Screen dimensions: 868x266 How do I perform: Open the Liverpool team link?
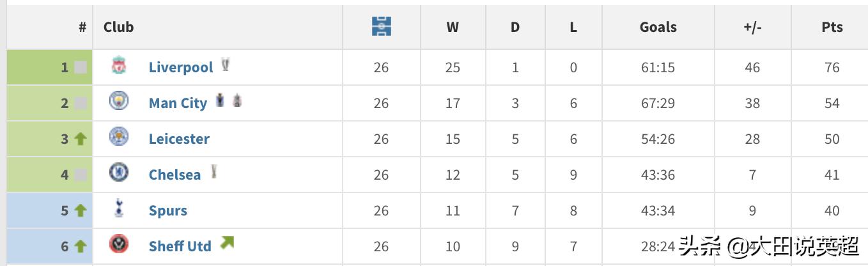click(180, 67)
